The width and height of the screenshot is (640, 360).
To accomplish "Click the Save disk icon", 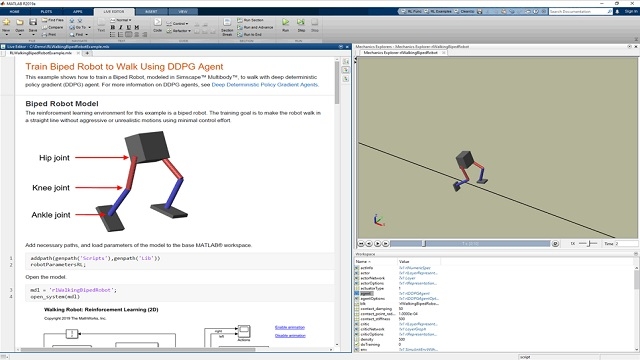I will coord(33,22).
